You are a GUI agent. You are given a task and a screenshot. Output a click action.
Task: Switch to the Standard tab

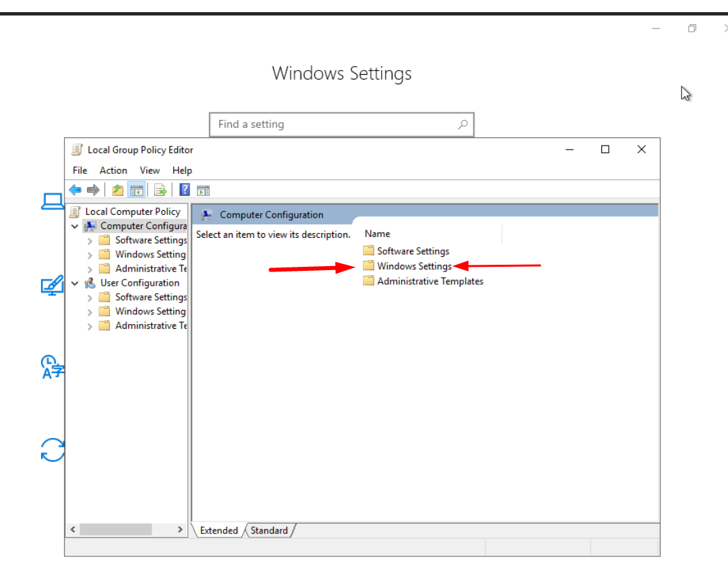click(269, 531)
